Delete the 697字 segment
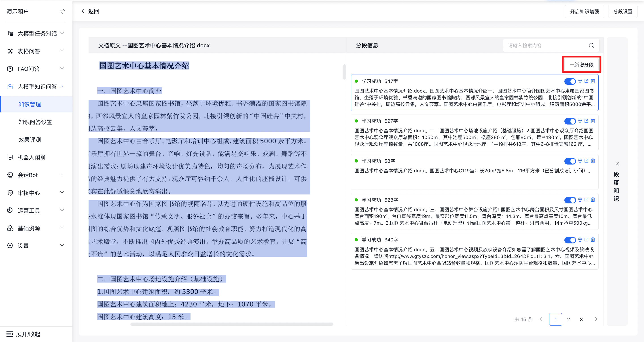Viewport: 644px width, 342px height. pos(593,121)
